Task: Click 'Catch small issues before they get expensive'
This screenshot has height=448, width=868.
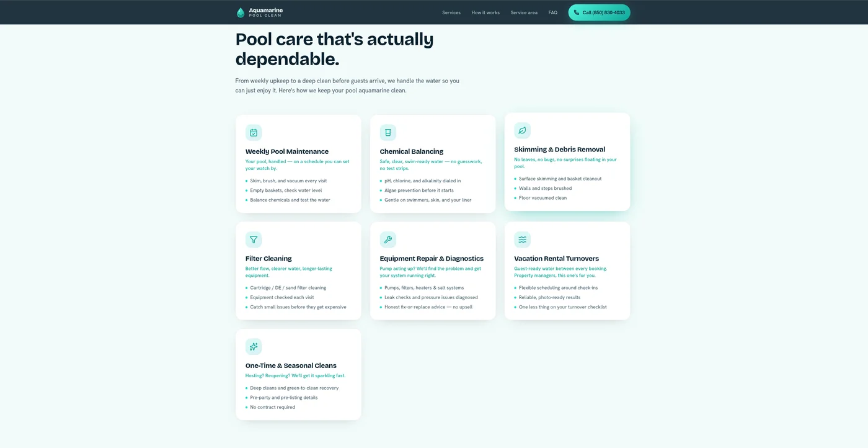Action: (298, 307)
